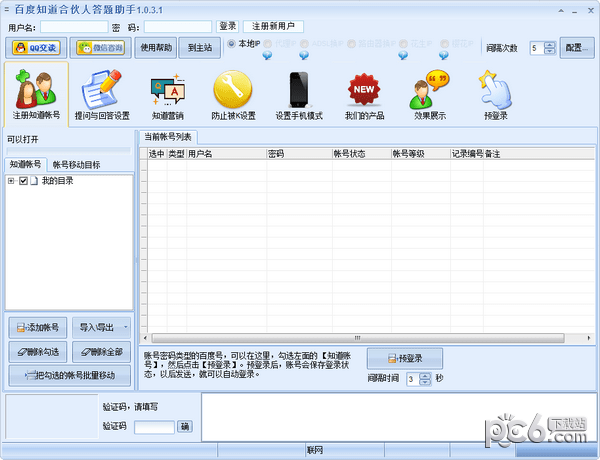The image size is (600, 460).
Task: Open 使用帮助 help
Action: [x=156, y=48]
